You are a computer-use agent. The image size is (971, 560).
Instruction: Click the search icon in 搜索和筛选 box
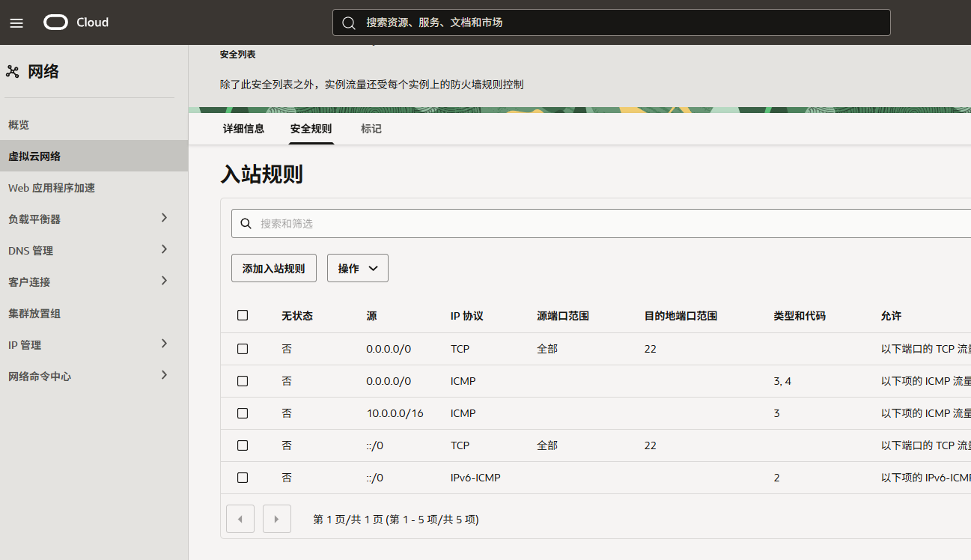point(246,224)
